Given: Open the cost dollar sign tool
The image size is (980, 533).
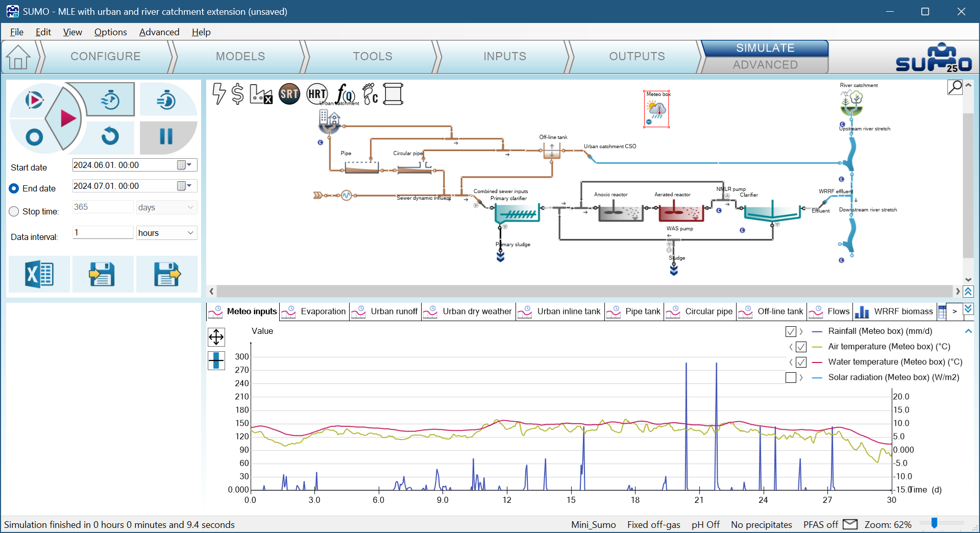Looking at the screenshot, I should coord(237,94).
